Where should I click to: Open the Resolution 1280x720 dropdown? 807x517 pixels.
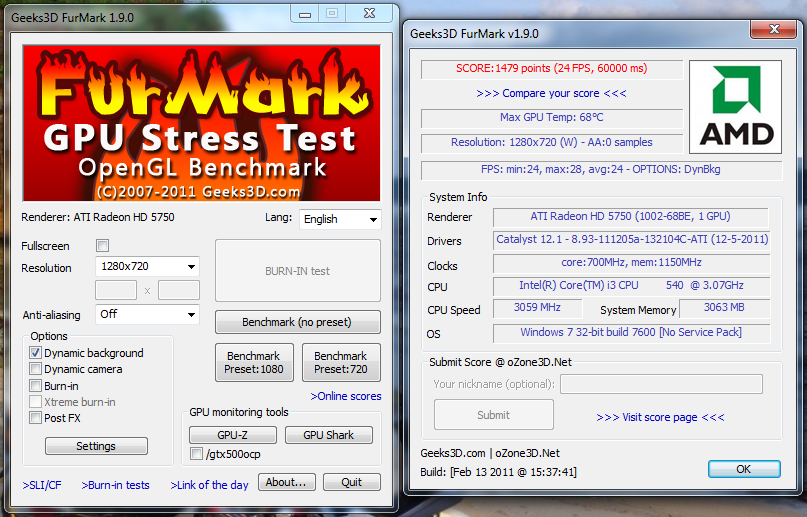pos(147,266)
